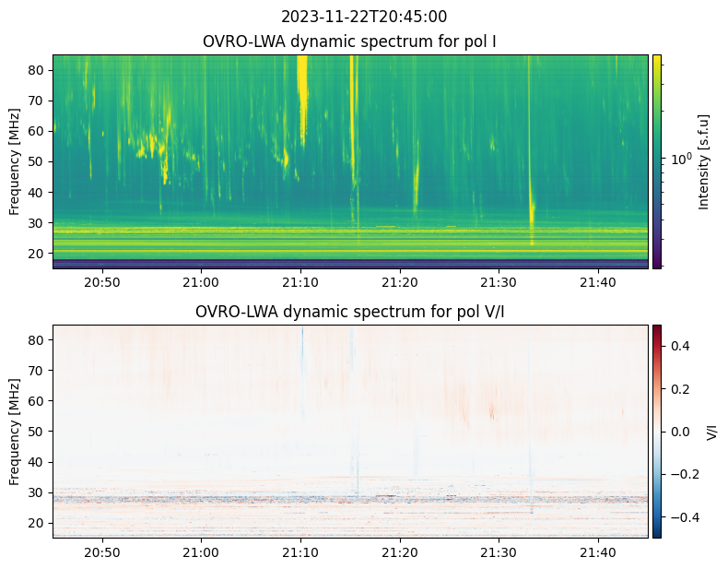
Task: Click the 21:40 time tick under the bottom plot
Action: [x=598, y=551]
